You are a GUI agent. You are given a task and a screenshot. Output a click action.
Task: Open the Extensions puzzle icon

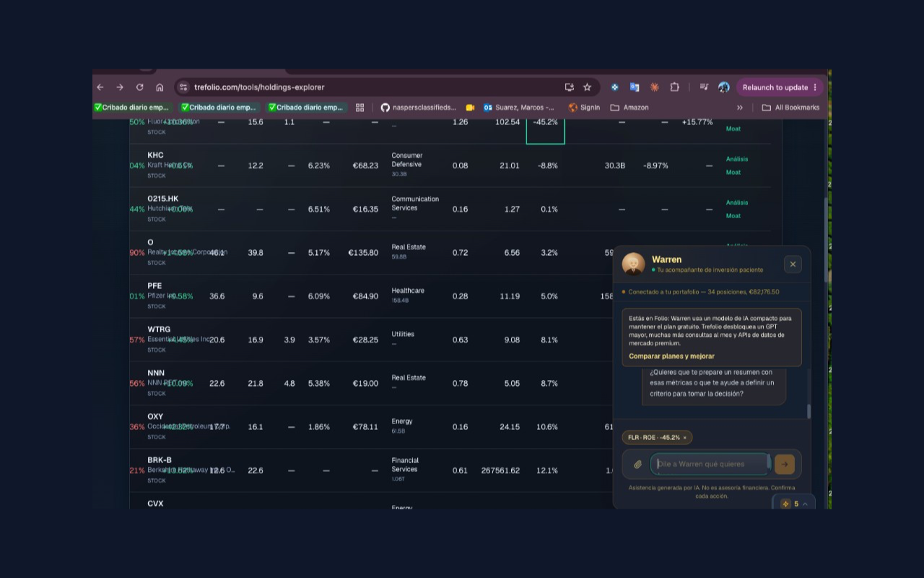point(674,87)
